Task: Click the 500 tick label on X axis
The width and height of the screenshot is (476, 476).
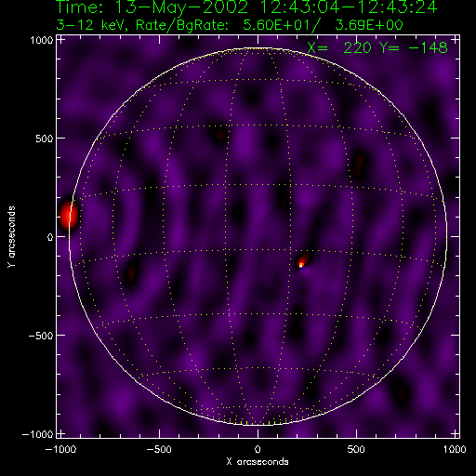Action: [356, 449]
